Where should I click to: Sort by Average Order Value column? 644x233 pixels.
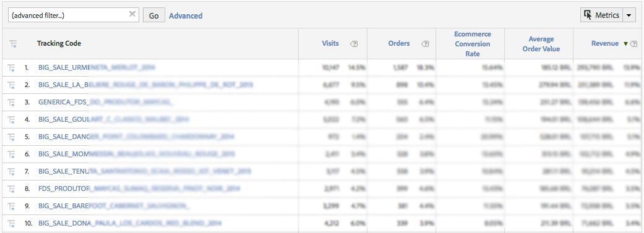coord(541,44)
